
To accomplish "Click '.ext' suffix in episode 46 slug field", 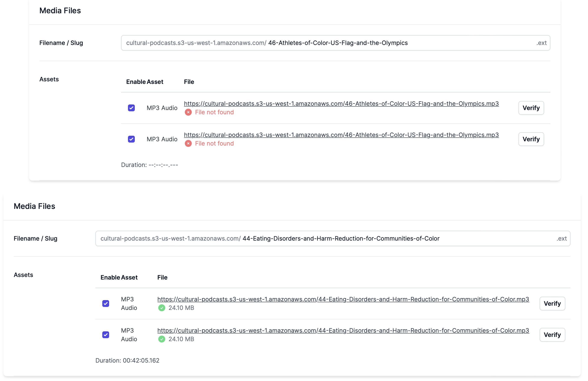I will pos(541,43).
